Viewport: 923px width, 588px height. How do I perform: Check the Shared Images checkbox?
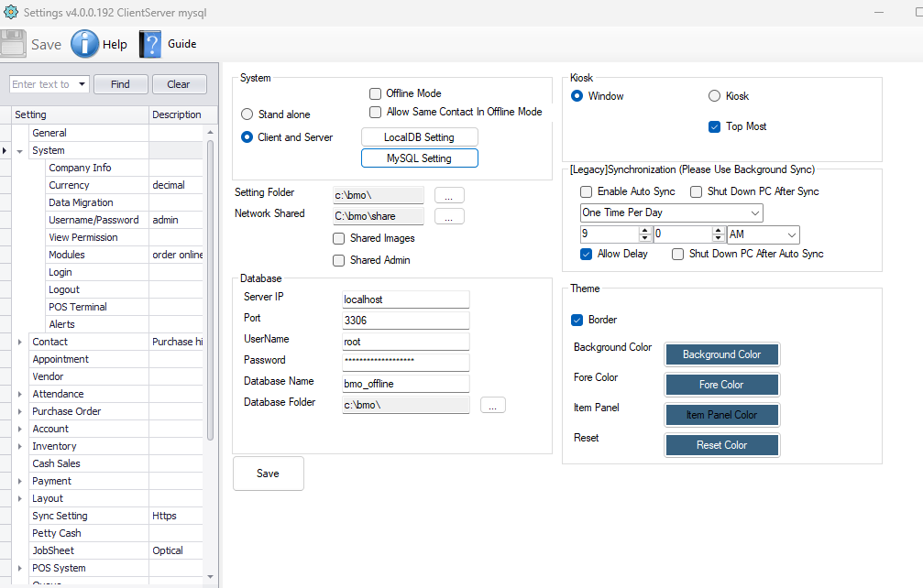click(x=338, y=238)
